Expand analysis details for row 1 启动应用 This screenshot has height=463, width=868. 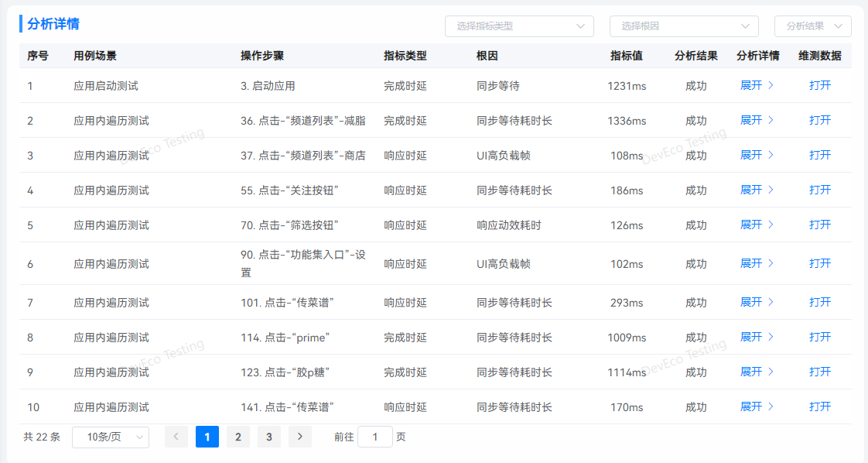click(757, 85)
